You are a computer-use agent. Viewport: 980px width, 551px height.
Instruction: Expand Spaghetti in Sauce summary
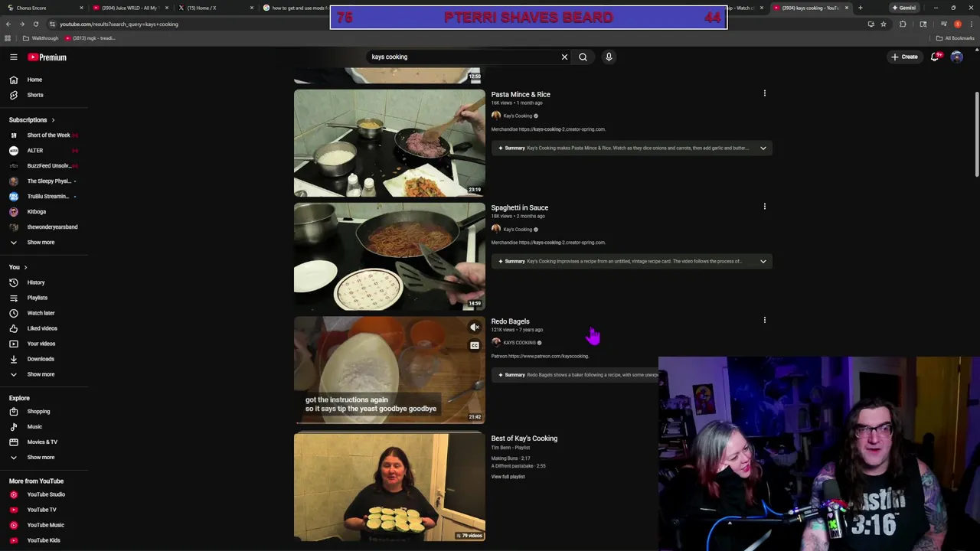pyautogui.click(x=763, y=261)
